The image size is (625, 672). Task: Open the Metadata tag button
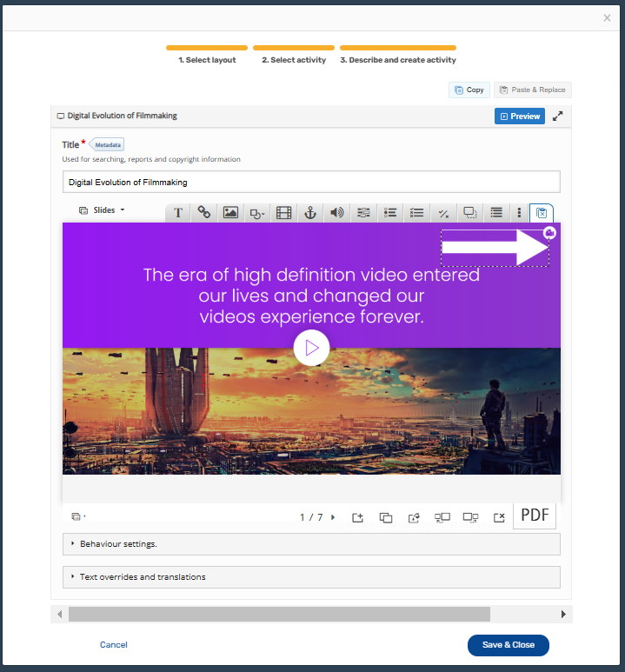tap(107, 145)
